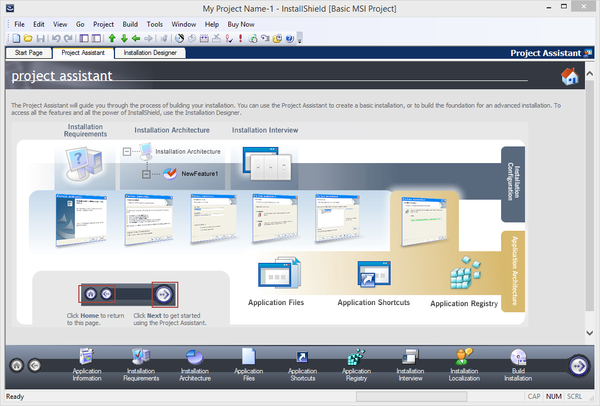
Task: Click the red exclamation toolbar icon
Action: point(240,38)
